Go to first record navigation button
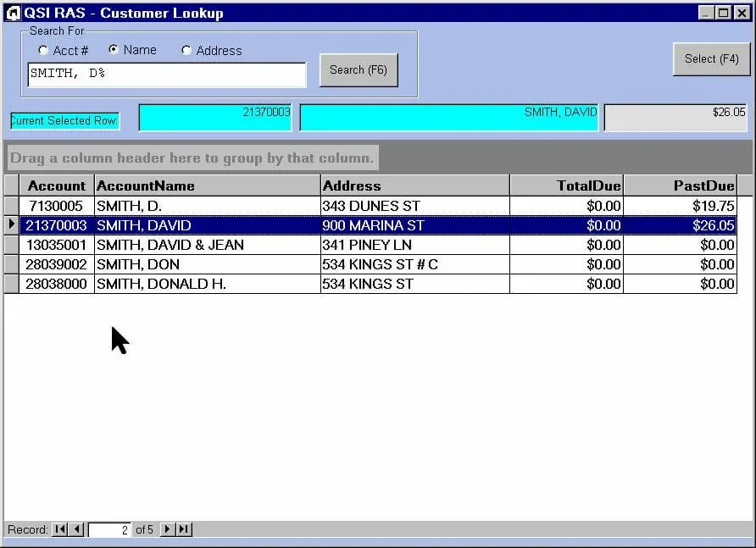 [60, 529]
